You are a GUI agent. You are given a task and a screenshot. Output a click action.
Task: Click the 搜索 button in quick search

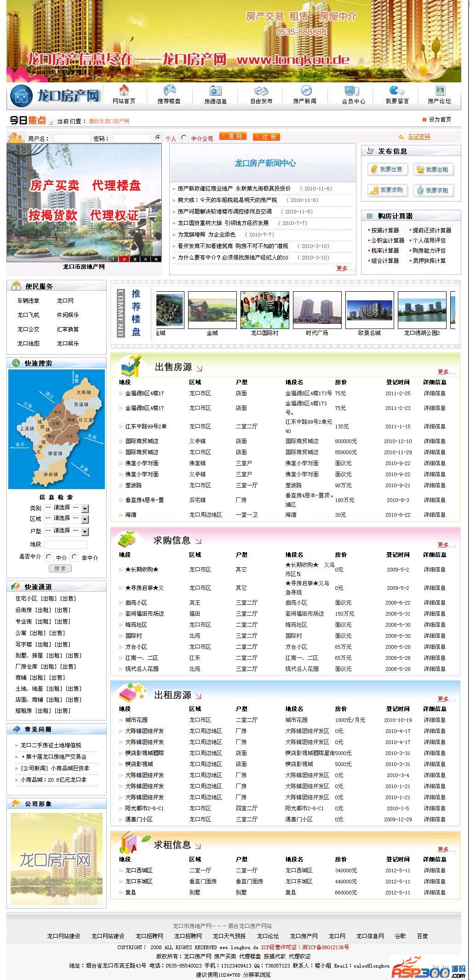coord(60,569)
